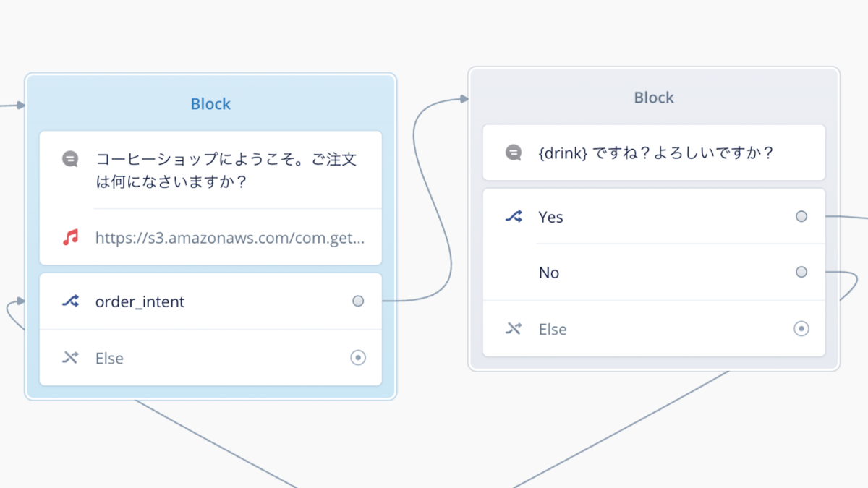Click the order_intent output port circle

click(358, 301)
